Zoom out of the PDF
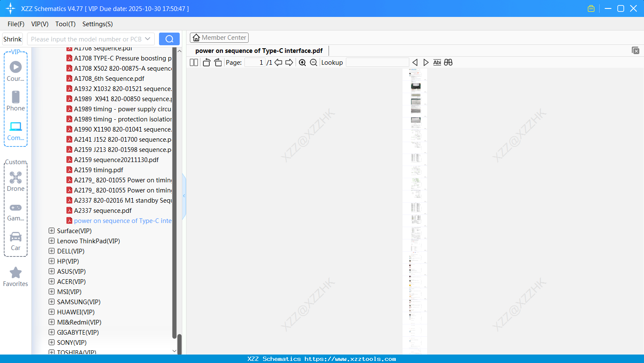Screen dimensions: 644x363 tap(313, 63)
